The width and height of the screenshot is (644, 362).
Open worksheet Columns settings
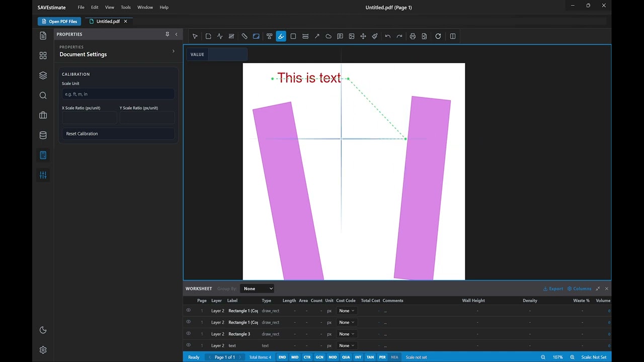click(x=579, y=289)
